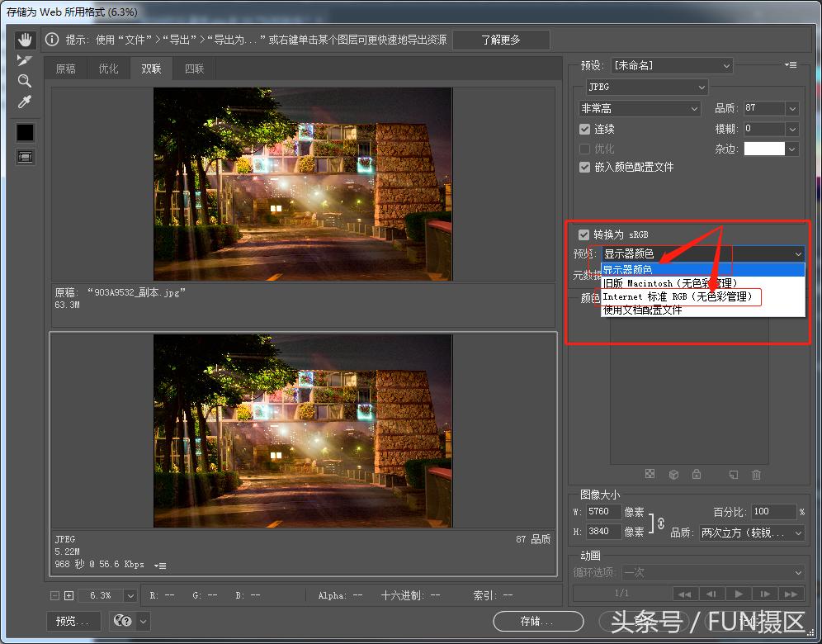822x644 pixels.
Task: Click map colors to transparent icon
Action: coord(650,474)
